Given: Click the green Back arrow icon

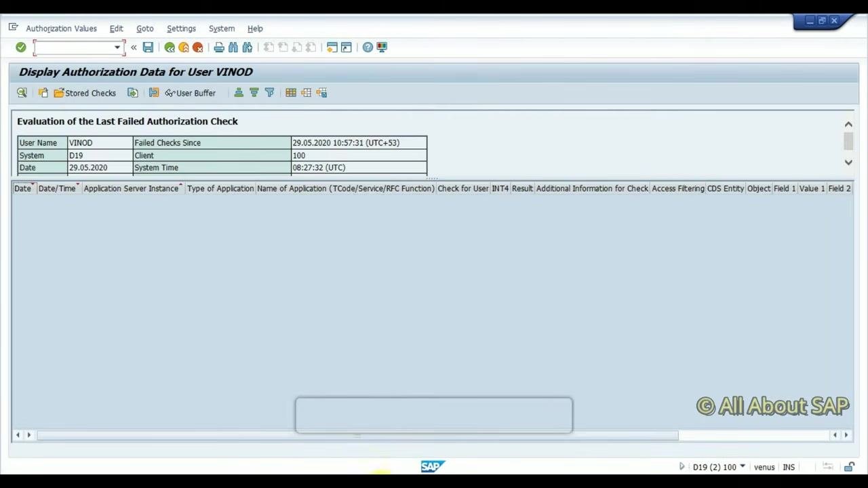Looking at the screenshot, I should [x=170, y=47].
